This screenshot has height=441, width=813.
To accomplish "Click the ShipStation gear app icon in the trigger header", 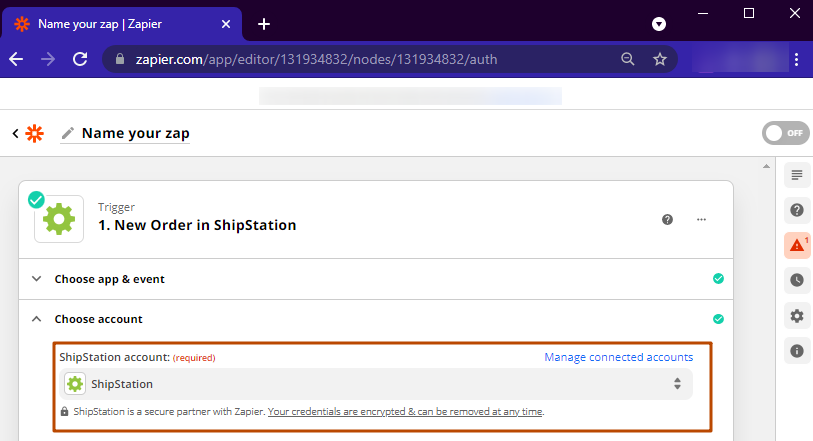I will point(59,219).
